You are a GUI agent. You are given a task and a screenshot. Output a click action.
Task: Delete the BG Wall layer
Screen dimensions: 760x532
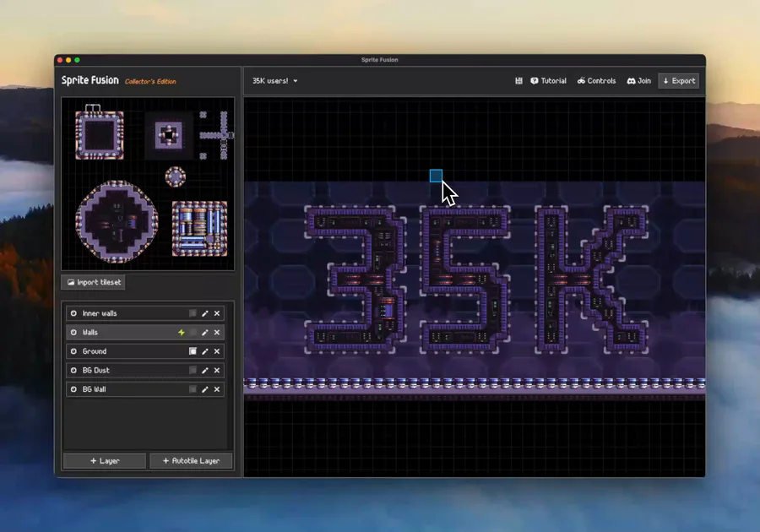(x=217, y=389)
